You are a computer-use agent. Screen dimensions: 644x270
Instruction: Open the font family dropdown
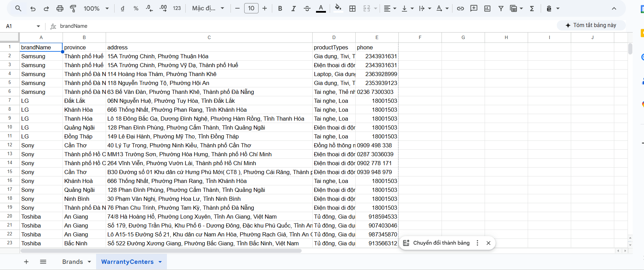[x=208, y=9]
